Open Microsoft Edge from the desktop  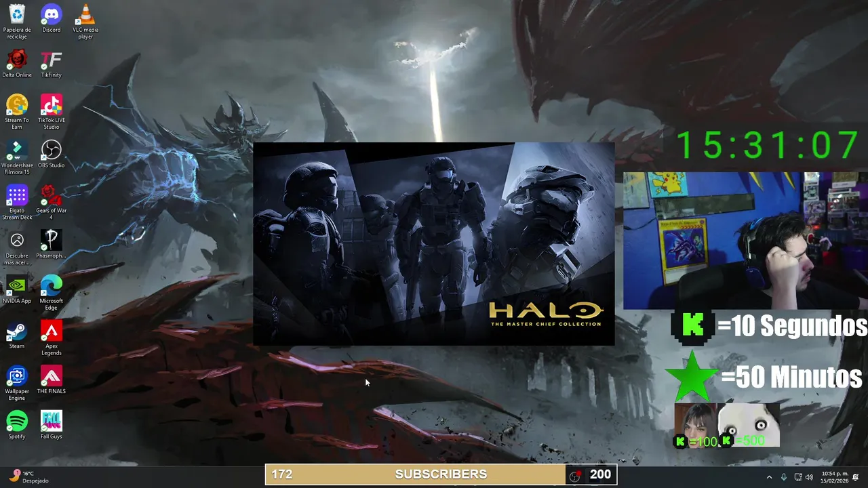pyautogui.click(x=51, y=293)
